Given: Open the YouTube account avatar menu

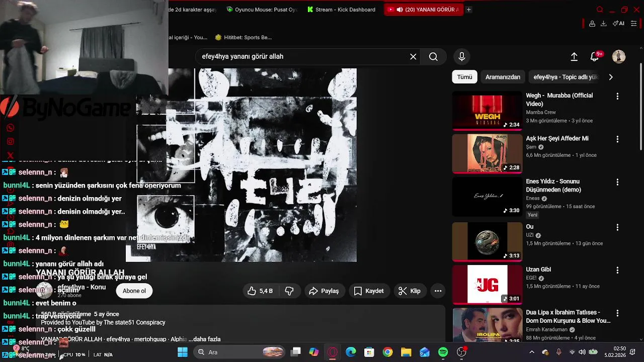Looking at the screenshot, I should [x=619, y=57].
